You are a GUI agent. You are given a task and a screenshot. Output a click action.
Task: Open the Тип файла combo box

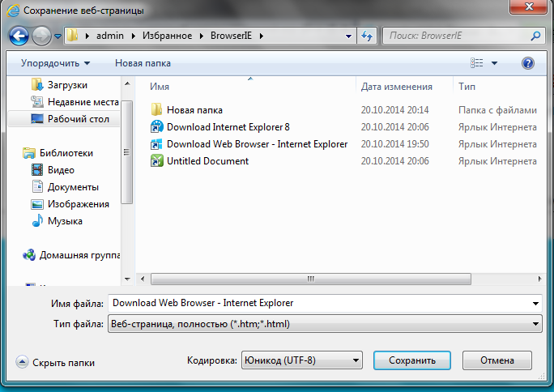[x=325, y=324]
